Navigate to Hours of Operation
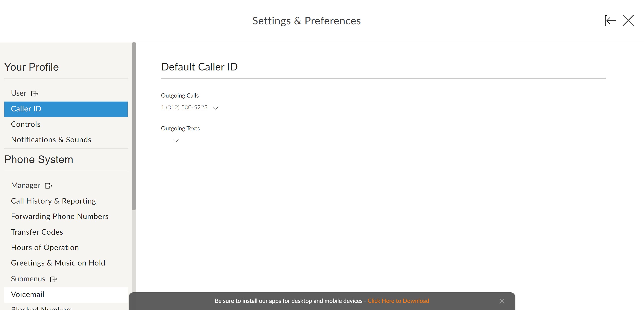 [45, 248]
